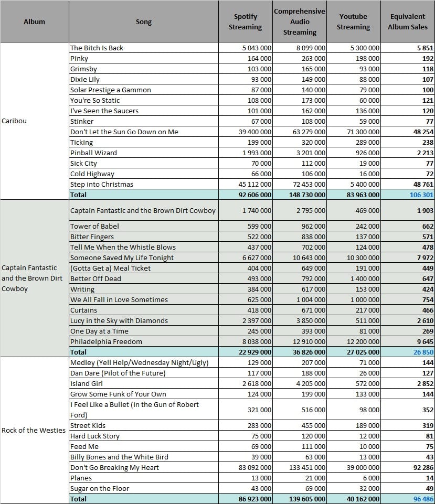
Task: Click Rock of the Westies total Youtube 40 162 000
Action: (353, 499)
